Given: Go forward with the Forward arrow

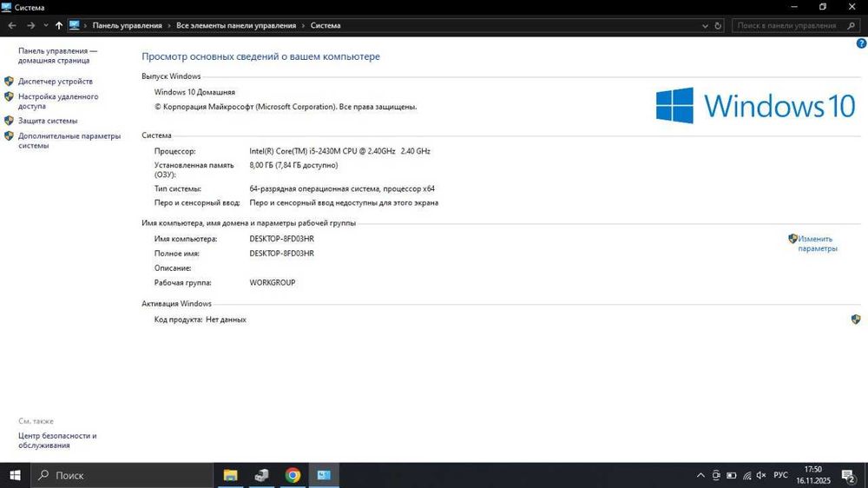Looking at the screenshot, I should point(31,25).
